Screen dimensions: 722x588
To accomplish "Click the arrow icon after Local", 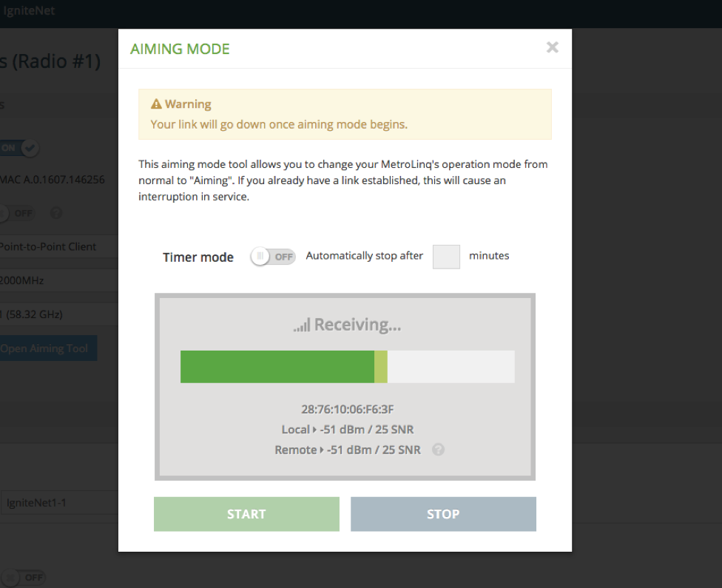I will click(x=314, y=430).
